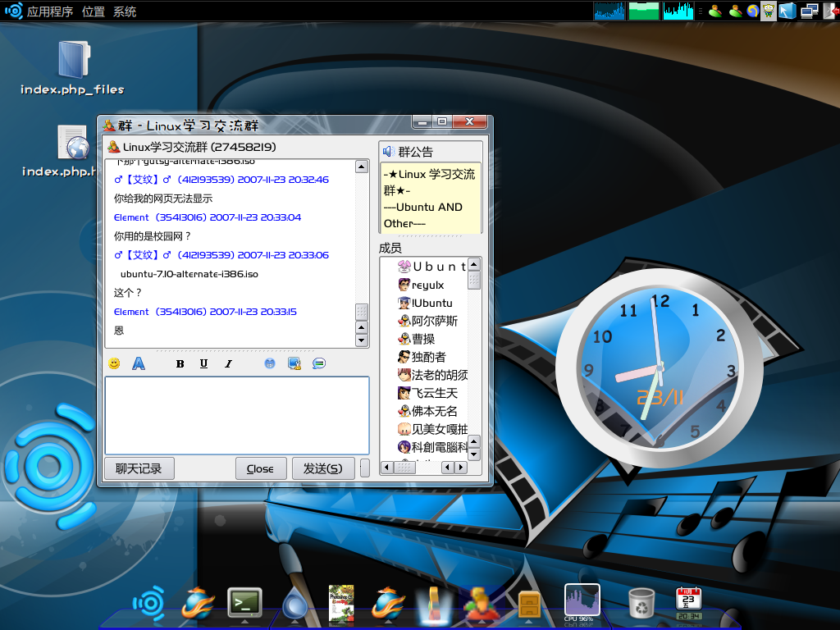The width and height of the screenshot is (840, 630).
Task: Open the small dropdown beside 发送 button
Action: 365,468
